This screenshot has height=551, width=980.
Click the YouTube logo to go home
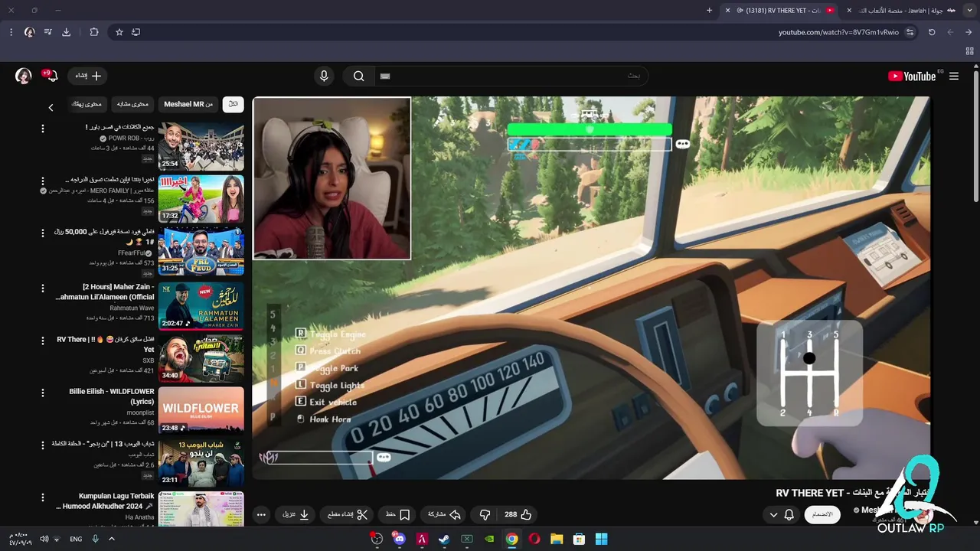tap(912, 76)
